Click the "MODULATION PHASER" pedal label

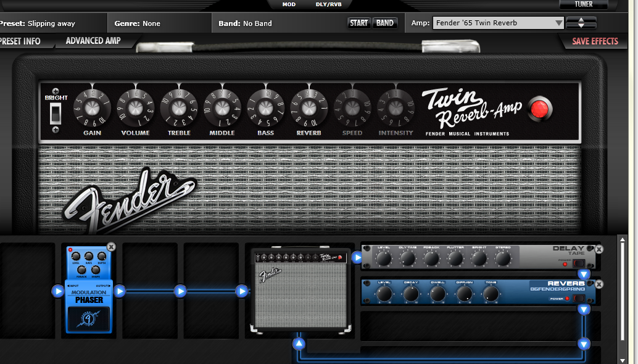point(89,297)
